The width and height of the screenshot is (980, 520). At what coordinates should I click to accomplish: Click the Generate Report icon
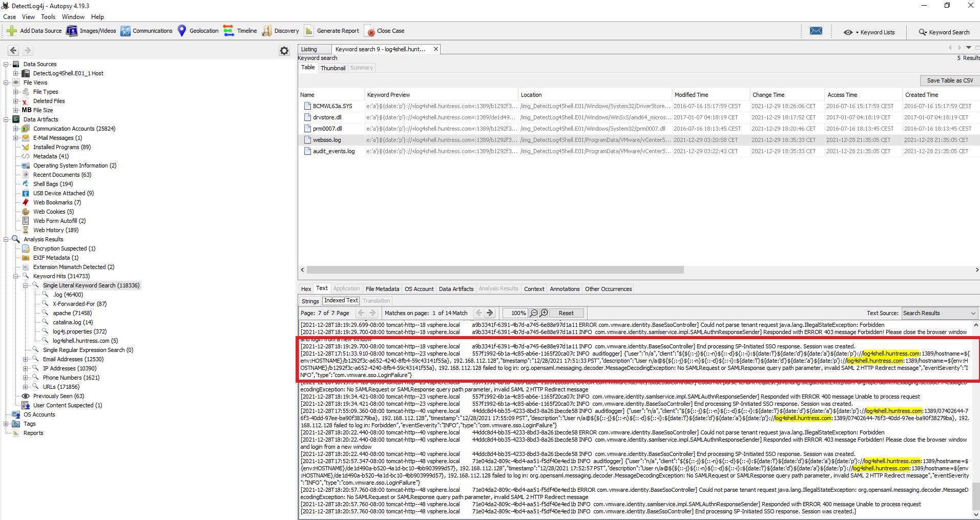click(309, 31)
